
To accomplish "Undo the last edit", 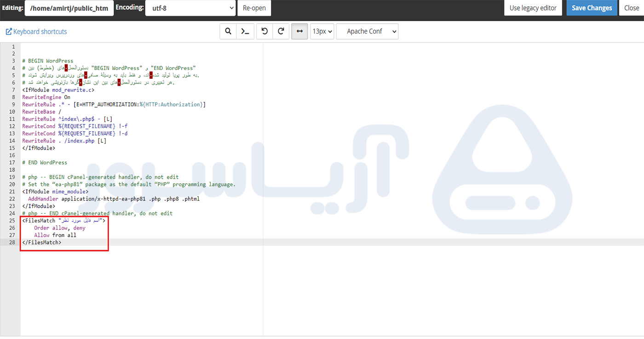I will 264,31.
